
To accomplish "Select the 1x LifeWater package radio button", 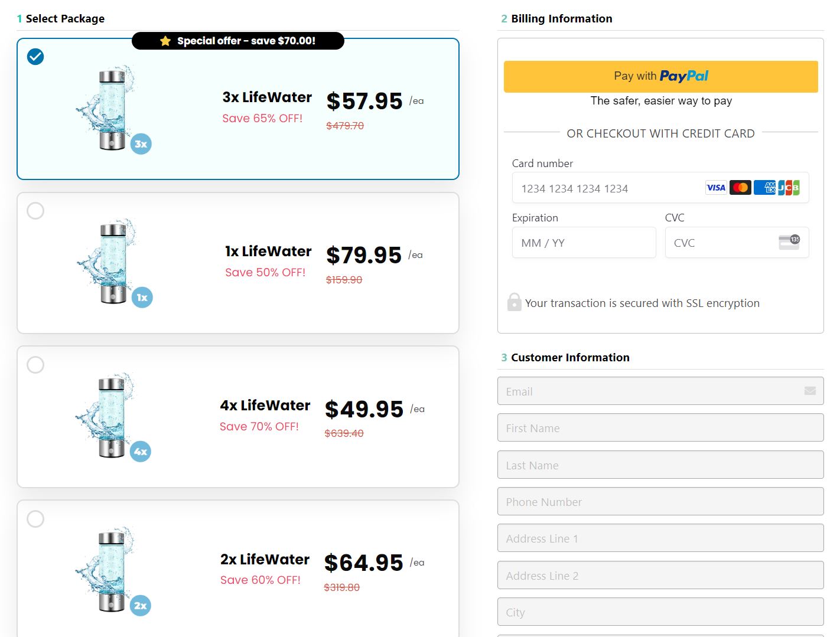I will tap(35, 211).
